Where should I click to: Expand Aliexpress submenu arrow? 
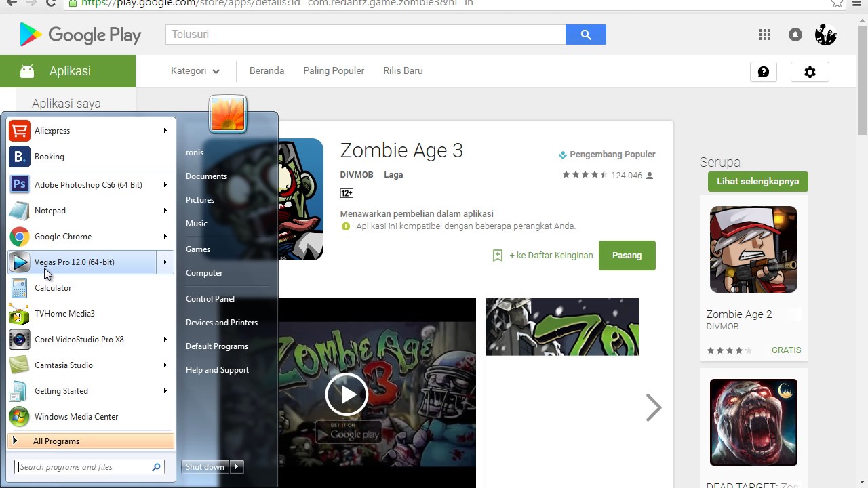point(165,131)
